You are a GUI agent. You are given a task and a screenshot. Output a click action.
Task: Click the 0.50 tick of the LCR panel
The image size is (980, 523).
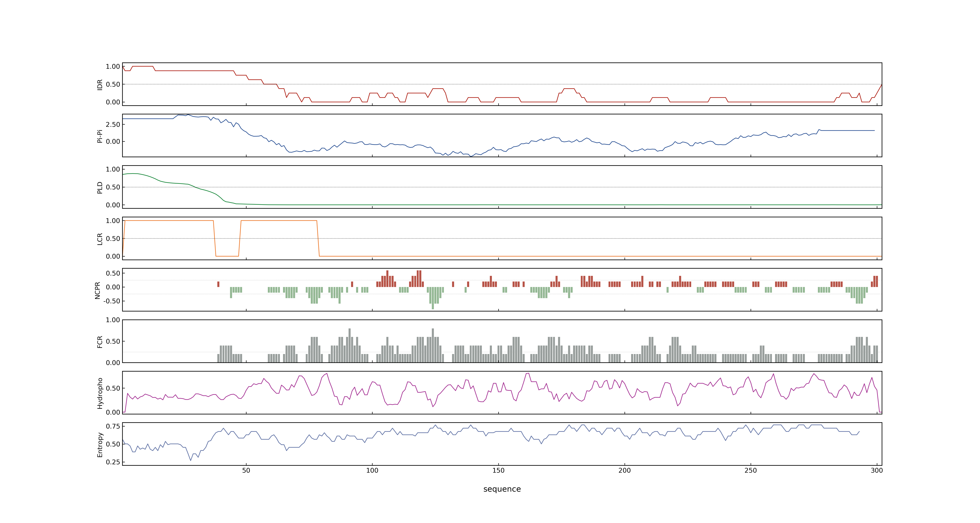(x=113, y=239)
